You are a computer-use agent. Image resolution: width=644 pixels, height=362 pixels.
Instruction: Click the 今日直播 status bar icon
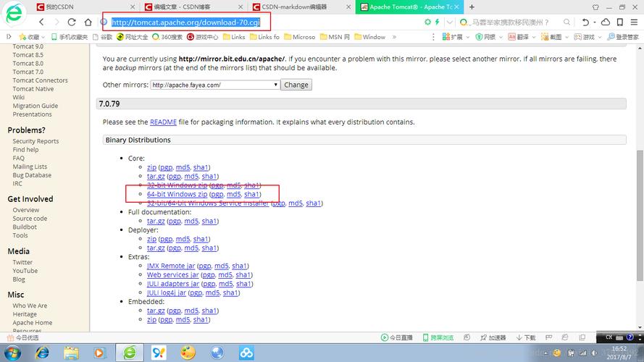coord(396,337)
